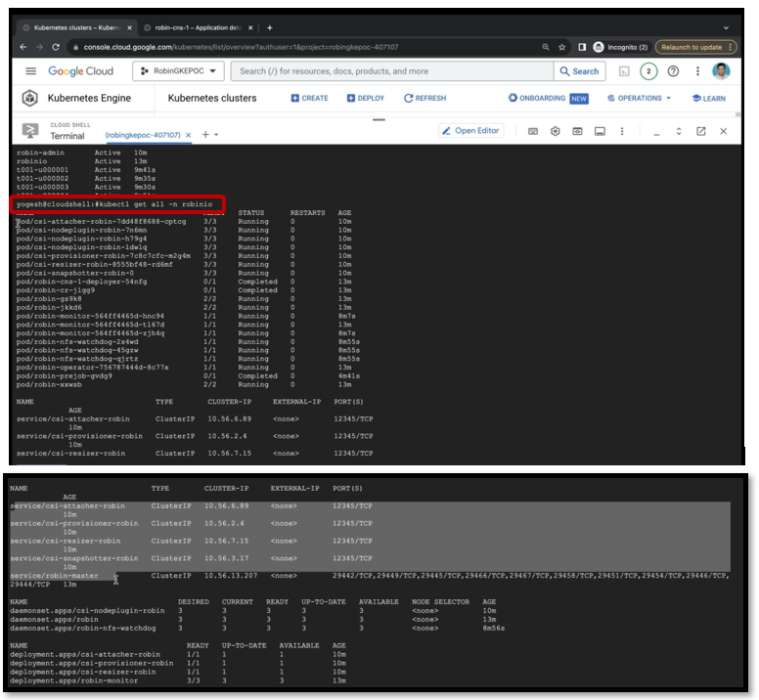Click deployment.apps/robin-monitor row

click(x=178, y=680)
